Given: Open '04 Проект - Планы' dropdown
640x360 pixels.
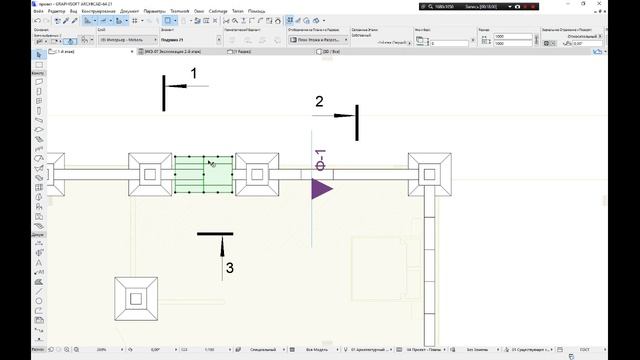Looking at the screenshot, I should 425,350.
